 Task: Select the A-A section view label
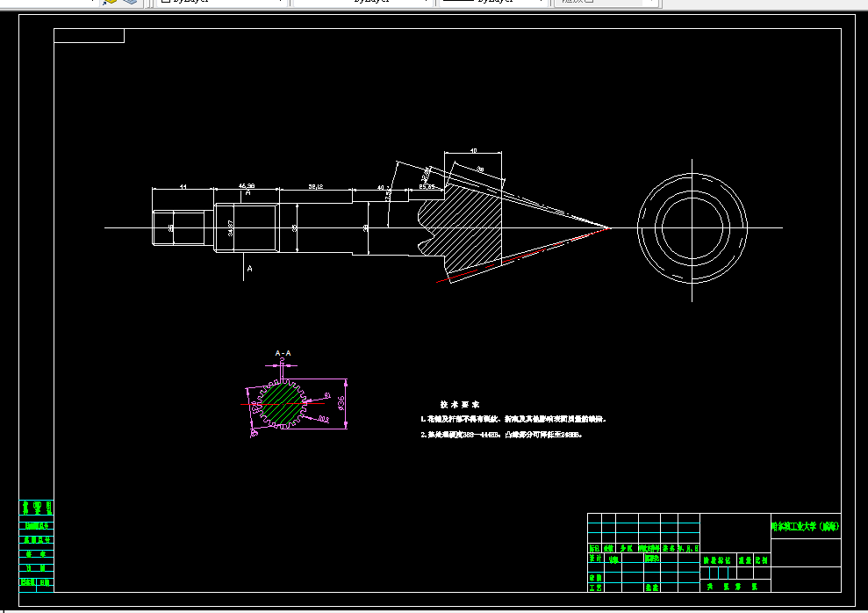coord(283,353)
